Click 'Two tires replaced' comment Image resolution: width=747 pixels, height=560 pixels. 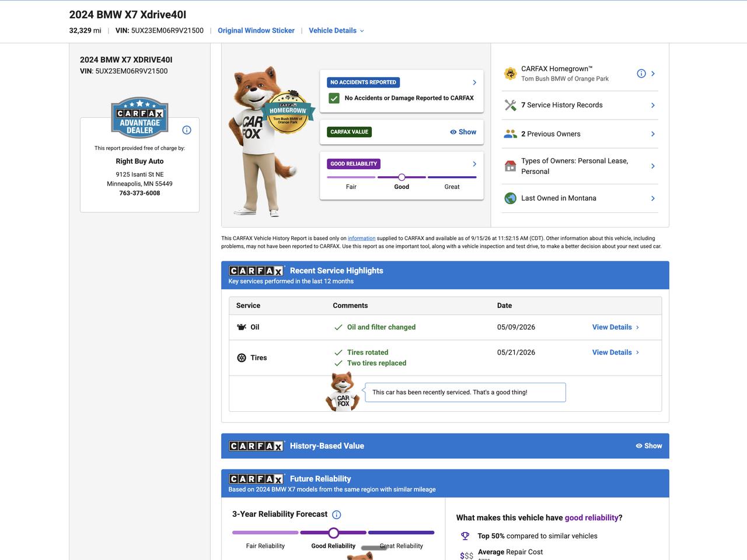[376, 363]
